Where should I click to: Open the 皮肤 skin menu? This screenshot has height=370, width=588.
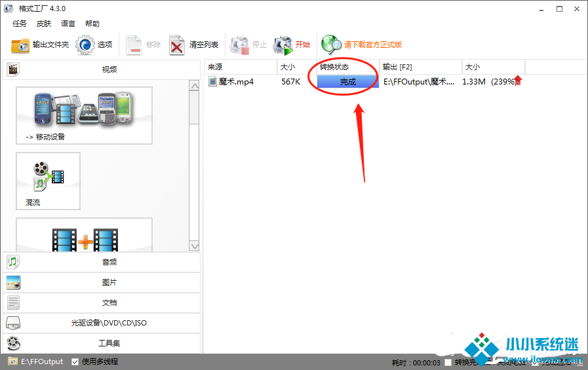pyautogui.click(x=44, y=24)
